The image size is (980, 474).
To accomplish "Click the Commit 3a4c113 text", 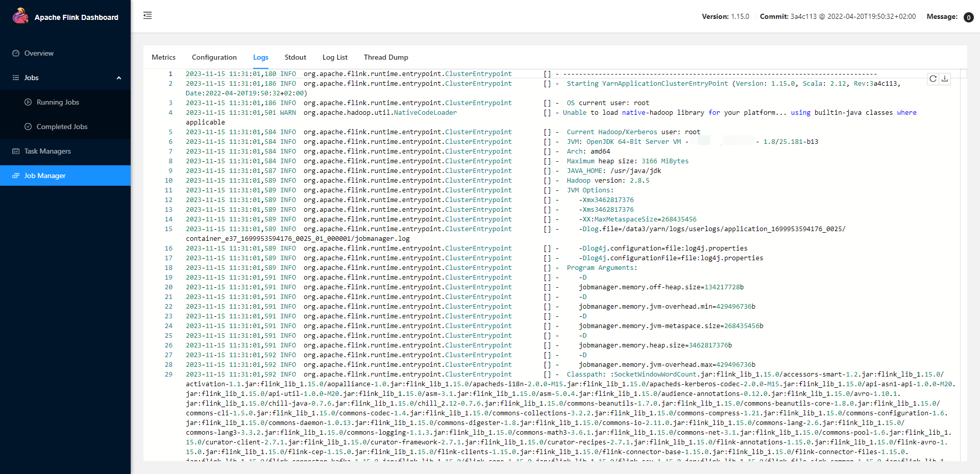I will [x=838, y=16].
